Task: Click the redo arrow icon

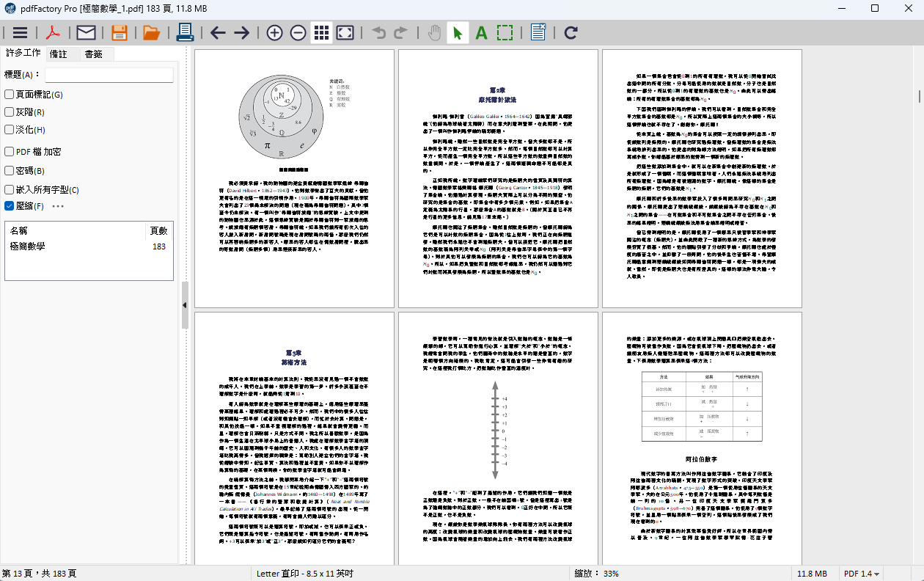Action: tap(400, 32)
